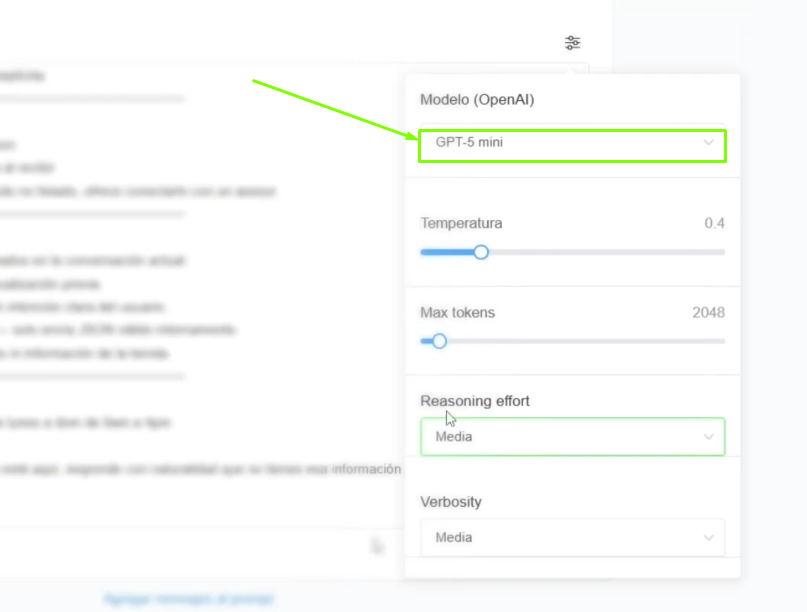Screen dimensions: 807x612
Task: Click the Verbosity chevron arrow
Action: (709, 538)
